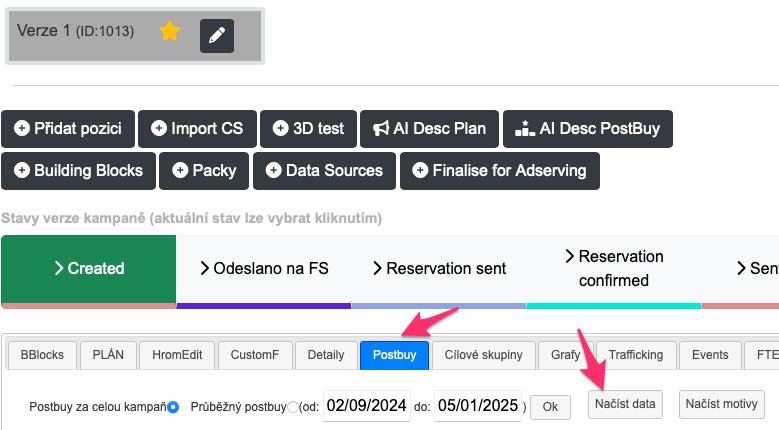
Task: Click the Načíst data button
Action: point(625,404)
